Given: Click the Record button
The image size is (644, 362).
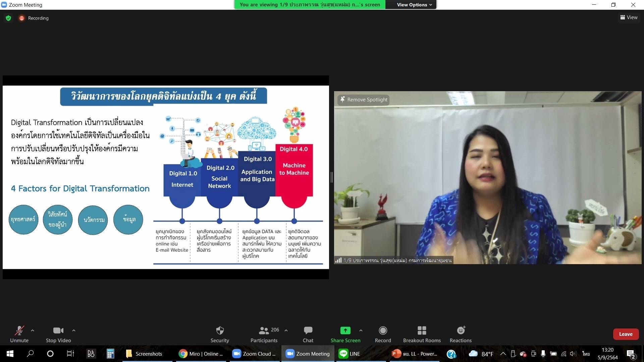Looking at the screenshot, I should click(x=383, y=334).
